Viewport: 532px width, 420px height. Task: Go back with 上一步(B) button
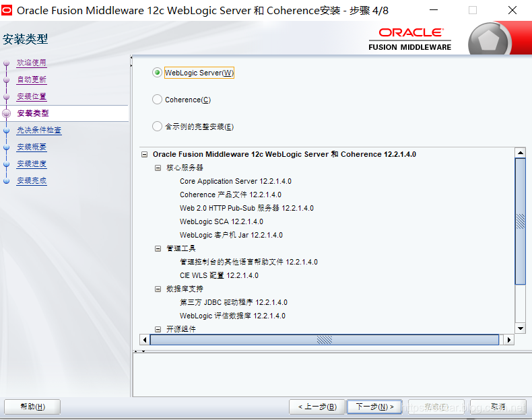pyautogui.click(x=317, y=407)
